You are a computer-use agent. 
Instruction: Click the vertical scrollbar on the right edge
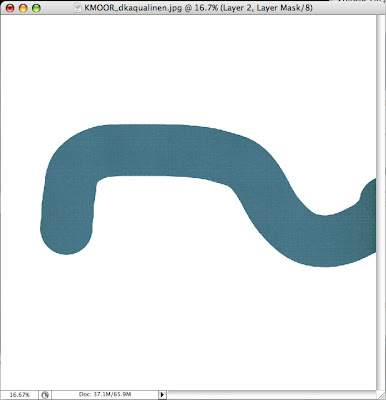(381, 202)
